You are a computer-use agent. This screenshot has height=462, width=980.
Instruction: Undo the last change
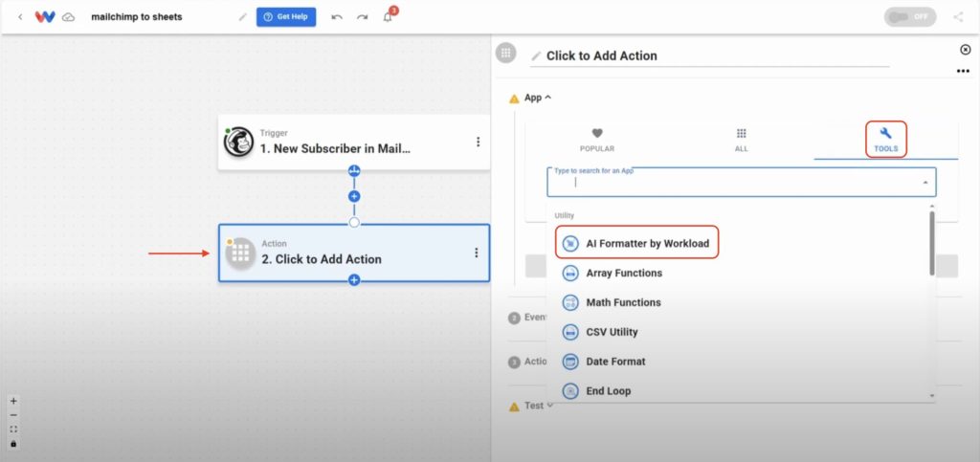click(x=337, y=17)
